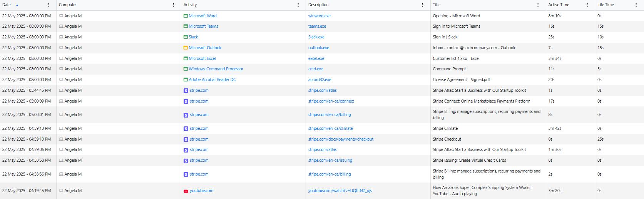This screenshot has height=199, width=644.
Task: Open the Microsoft Excel activity link
Action: [x=202, y=59]
